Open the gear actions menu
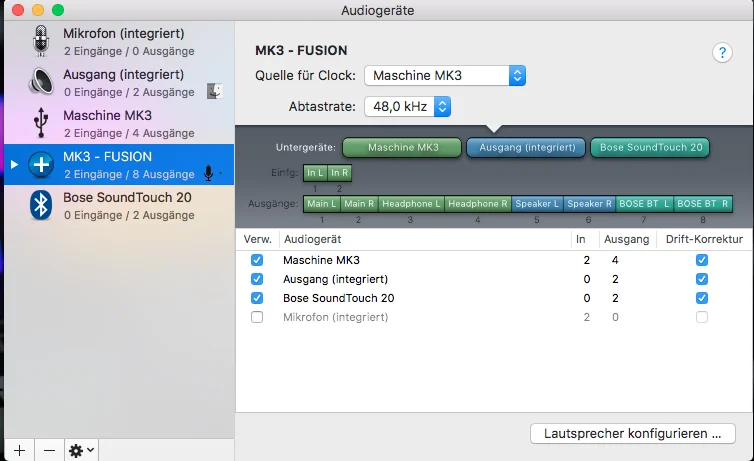The height and width of the screenshot is (461, 754). [82, 450]
